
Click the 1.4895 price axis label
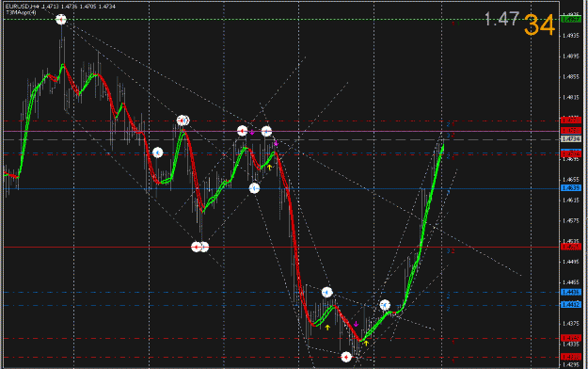point(571,56)
